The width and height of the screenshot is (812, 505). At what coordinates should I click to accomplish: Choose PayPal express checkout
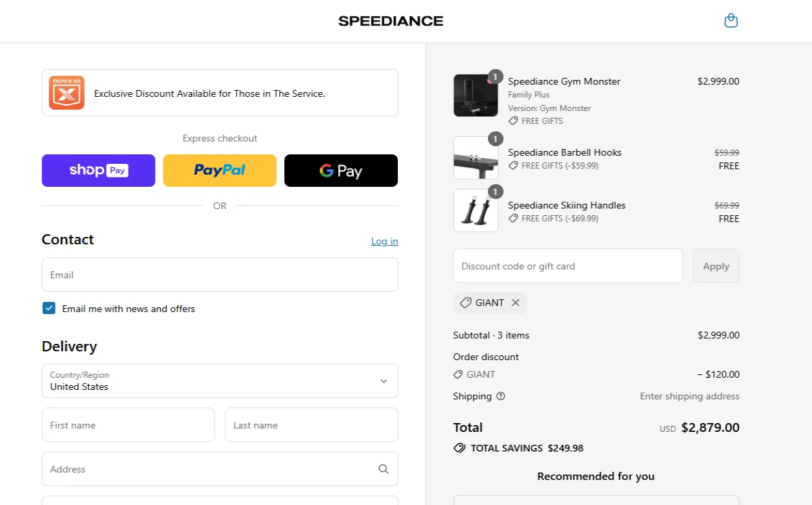pos(219,171)
